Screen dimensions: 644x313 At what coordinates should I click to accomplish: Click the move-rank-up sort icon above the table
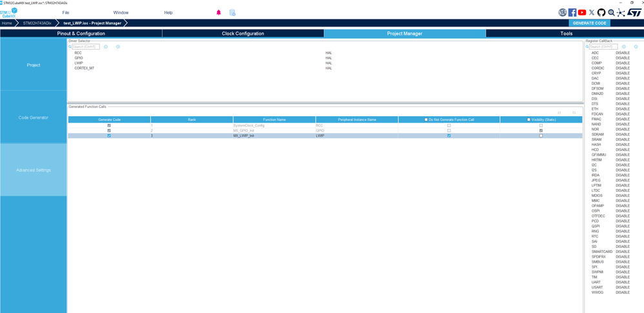pos(559,112)
